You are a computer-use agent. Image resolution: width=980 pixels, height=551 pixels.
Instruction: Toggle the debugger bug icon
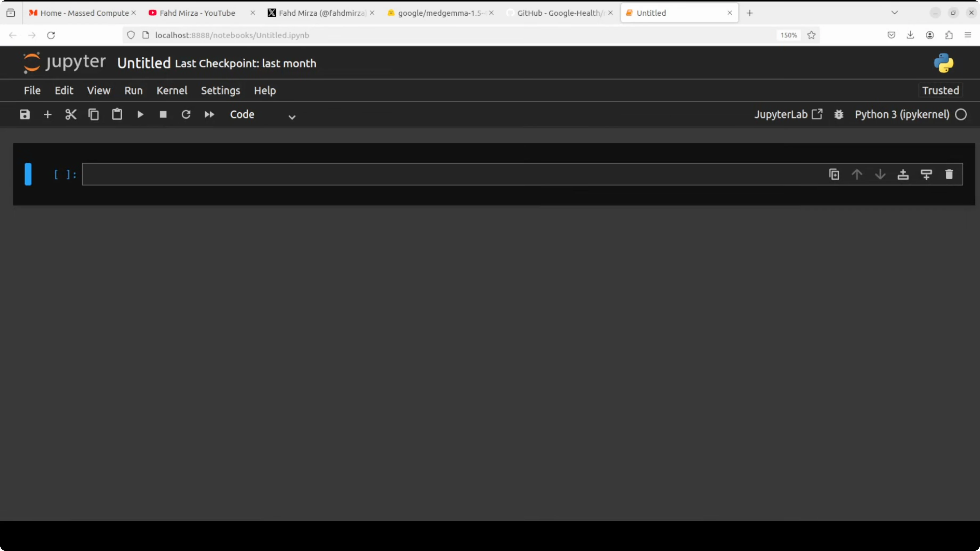pyautogui.click(x=839, y=114)
